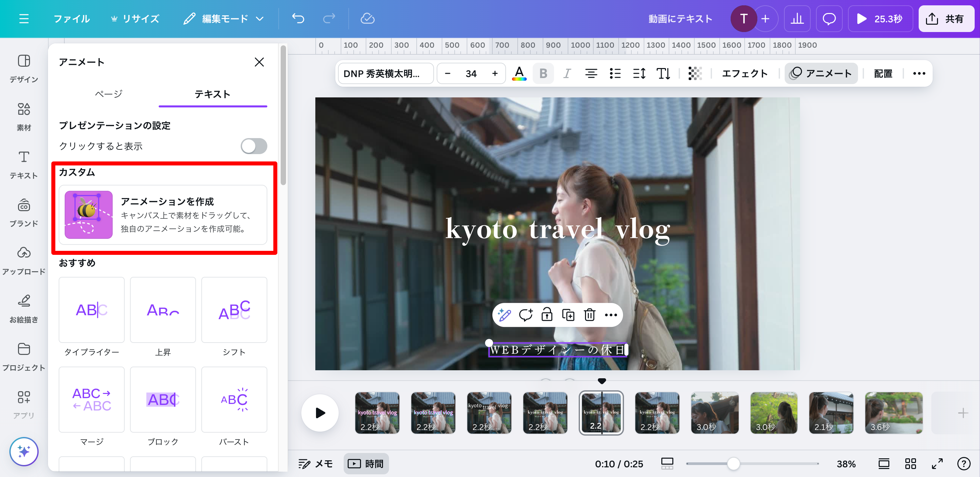Click the アニメーションを作成 card
Viewport: 980px width, 477px height.
click(x=163, y=215)
